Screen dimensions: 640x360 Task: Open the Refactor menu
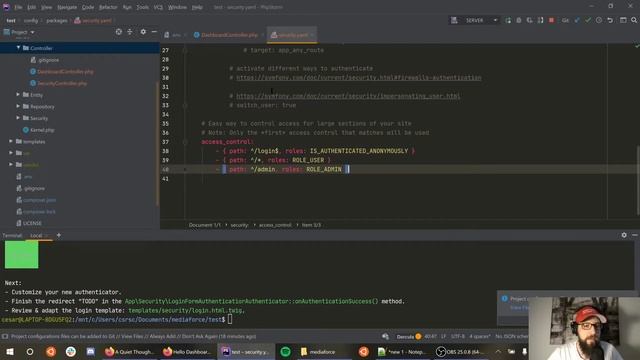[x=108, y=7]
